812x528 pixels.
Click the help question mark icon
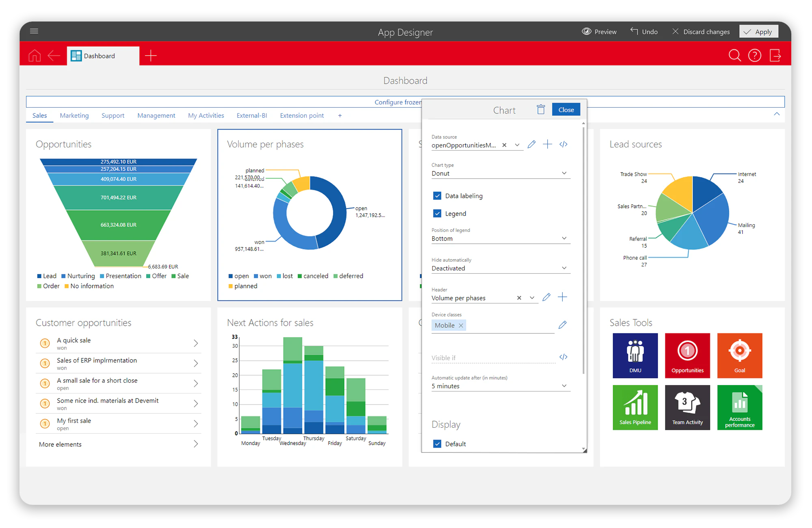tap(754, 55)
